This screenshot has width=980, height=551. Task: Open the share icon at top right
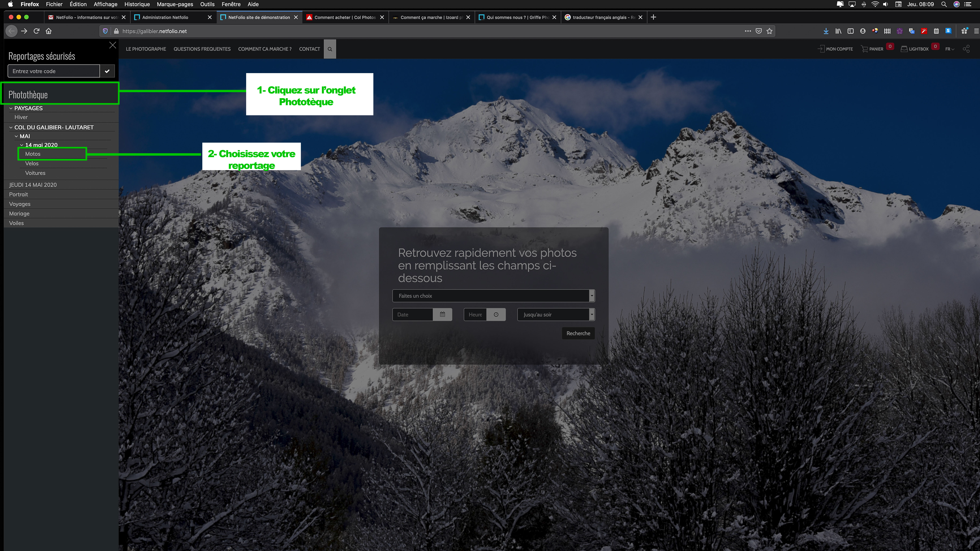966,49
